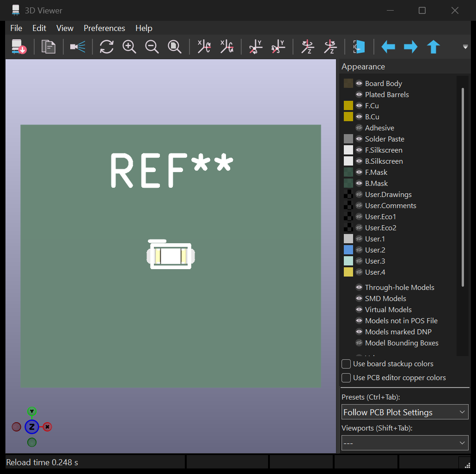
Task: Open the Edit menu
Action: tap(39, 28)
